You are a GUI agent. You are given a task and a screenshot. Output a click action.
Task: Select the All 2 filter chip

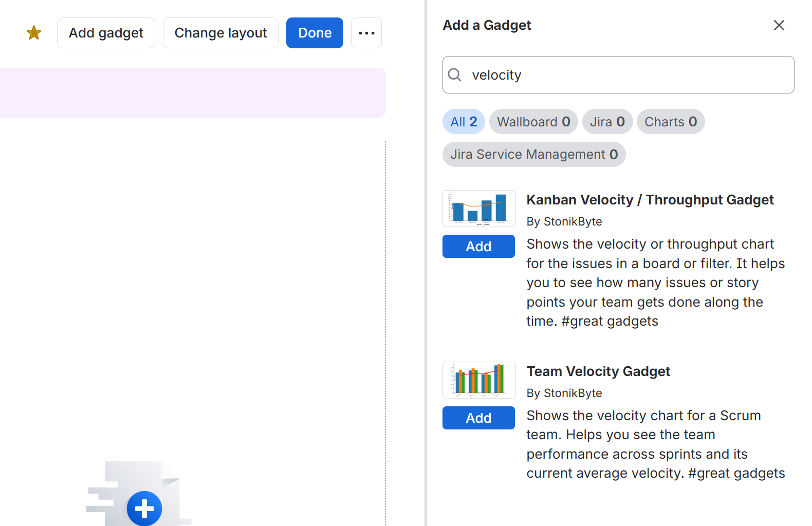[464, 122]
